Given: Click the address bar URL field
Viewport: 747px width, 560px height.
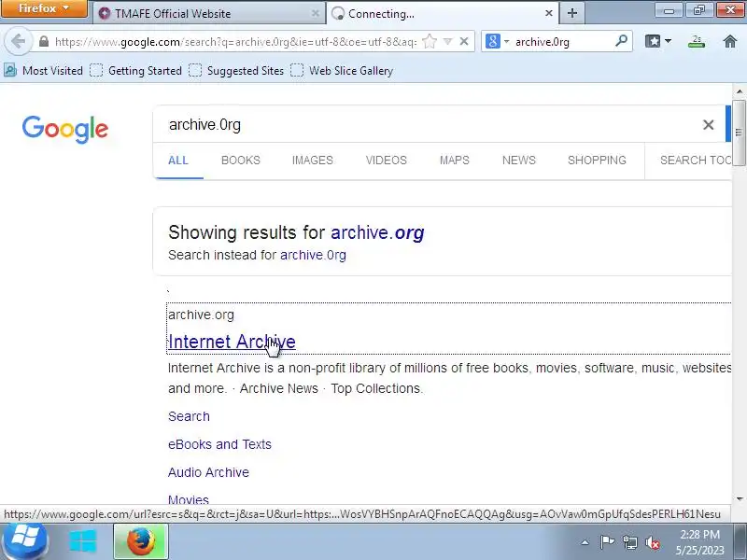Looking at the screenshot, I should (x=235, y=42).
